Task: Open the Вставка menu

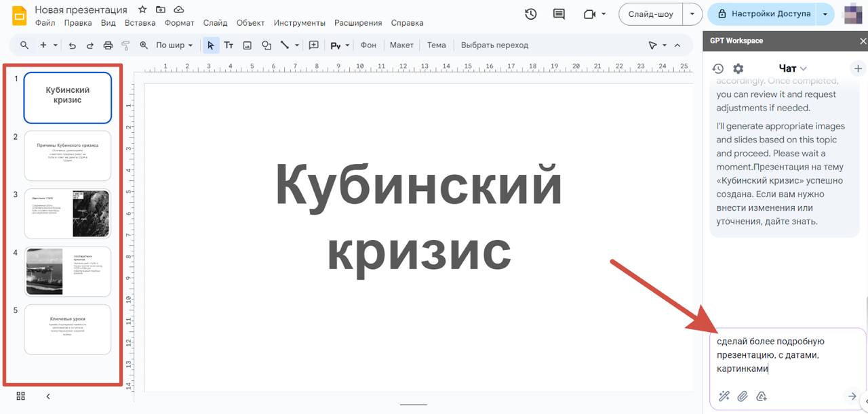Action: pyautogui.click(x=140, y=23)
